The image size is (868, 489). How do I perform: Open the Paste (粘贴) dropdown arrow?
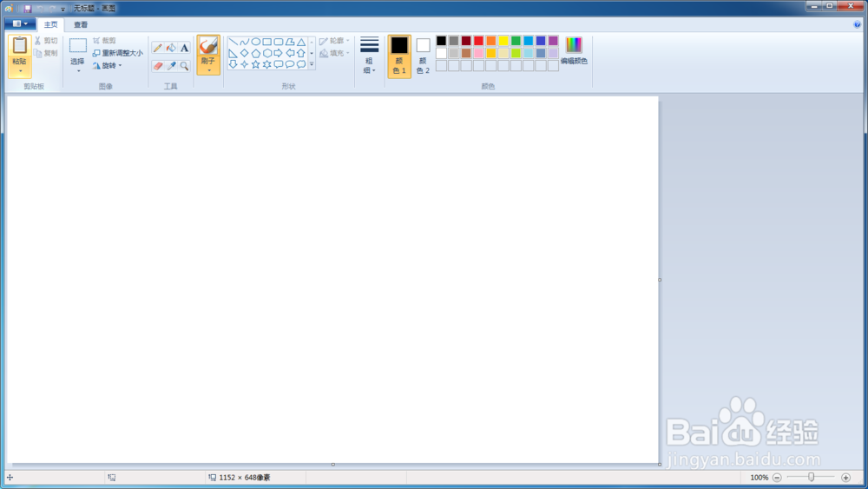pyautogui.click(x=20, y=71)
